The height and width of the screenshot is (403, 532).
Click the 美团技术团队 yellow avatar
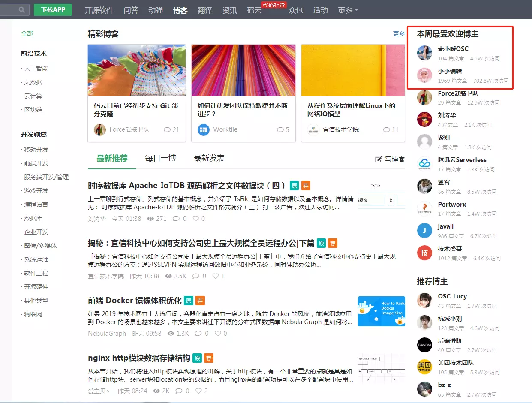click(x=424, y=367)
